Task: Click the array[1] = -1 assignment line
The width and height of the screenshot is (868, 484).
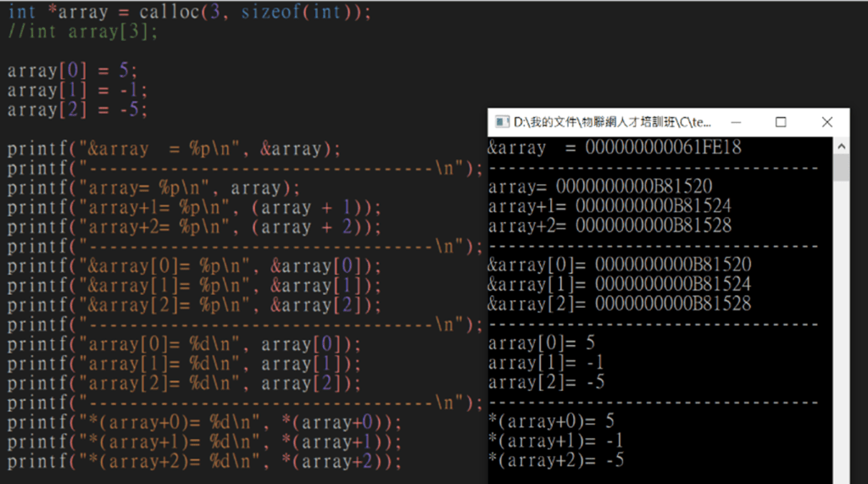Action: click(77, 91)
